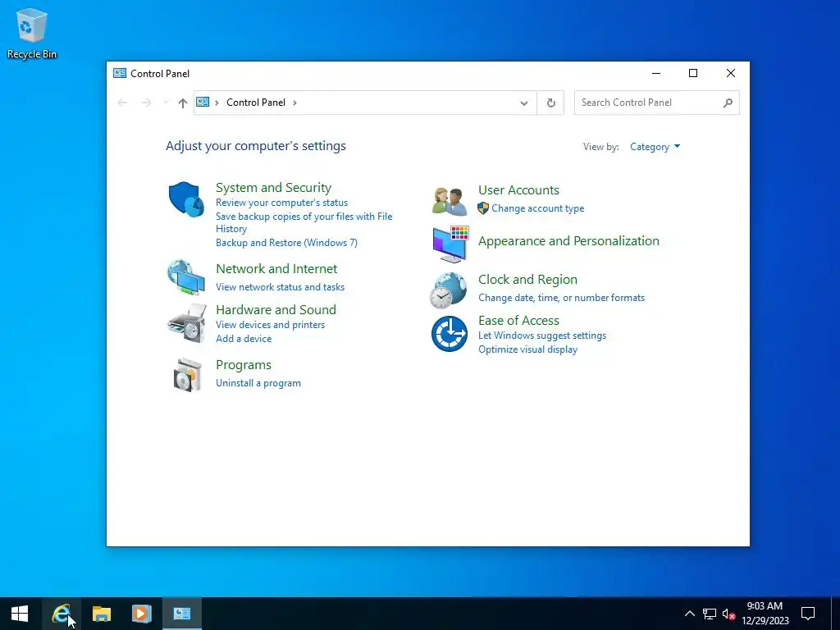Image resolution: width=840 pixels, height=630 pixels.
Task: Open File Explorer from taskbar
Action: [x=101, y=614]
